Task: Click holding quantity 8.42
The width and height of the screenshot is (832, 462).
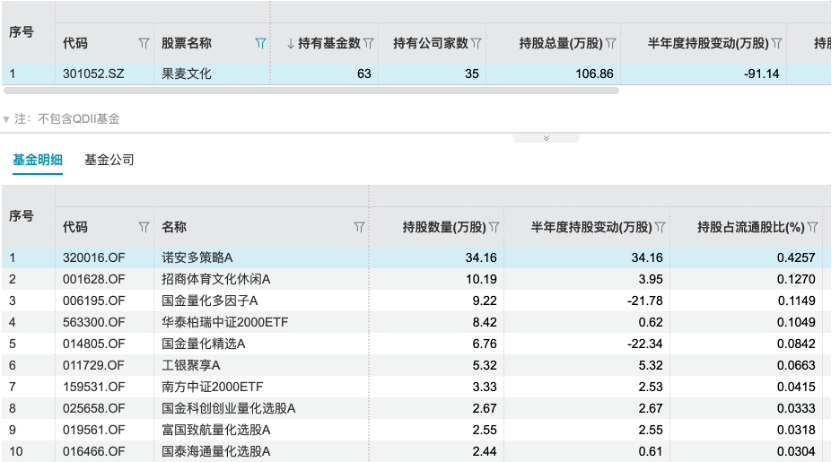Action: (484, 322)
